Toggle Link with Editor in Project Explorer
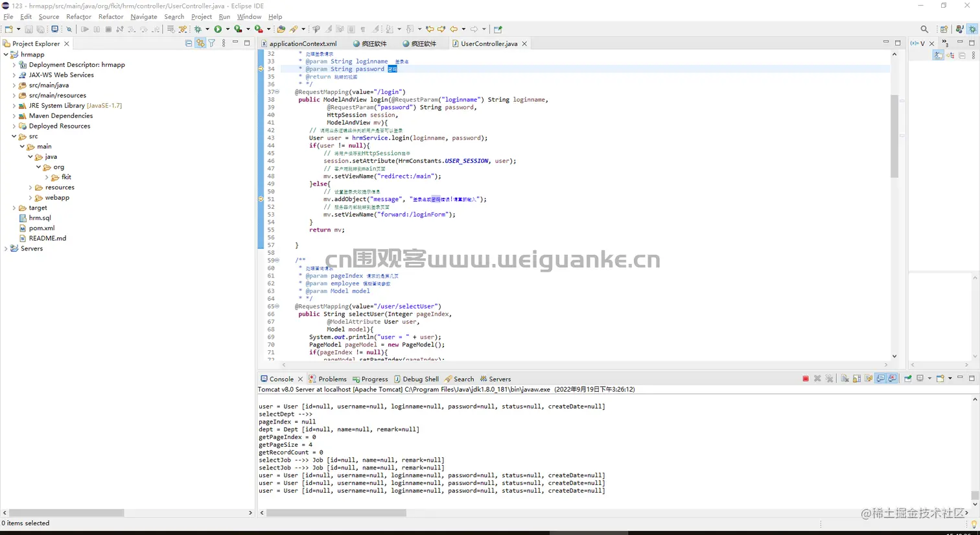 point(200,43)
